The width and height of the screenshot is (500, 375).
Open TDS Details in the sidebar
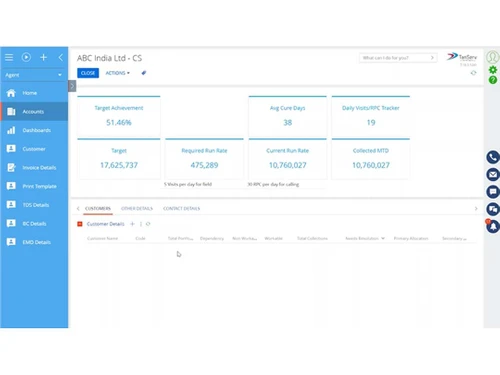[34, 205]
